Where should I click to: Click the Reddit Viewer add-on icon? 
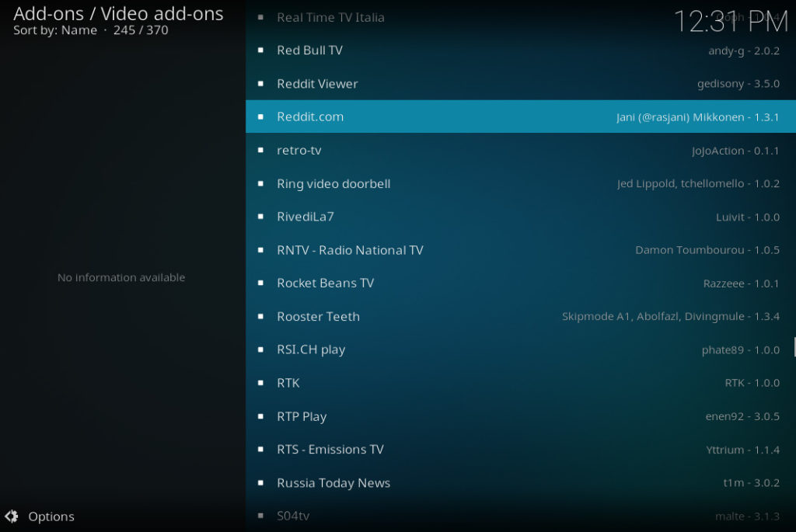tap(260, 83)
